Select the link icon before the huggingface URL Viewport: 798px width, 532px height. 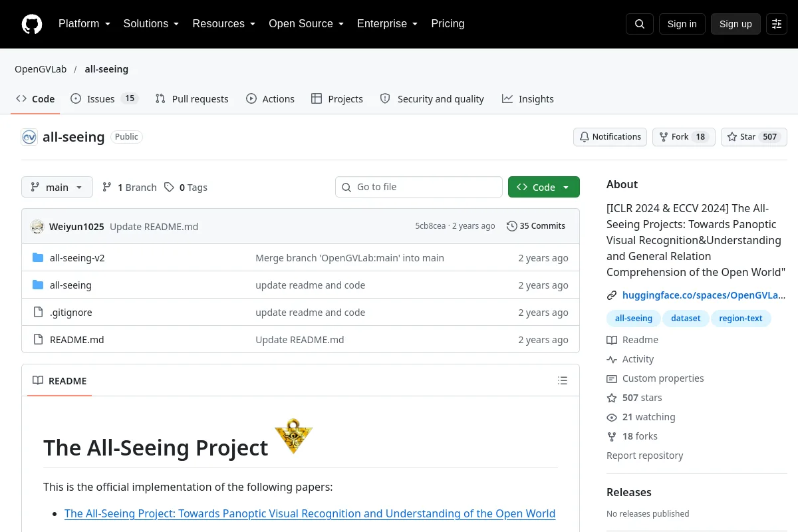[612, 295]
